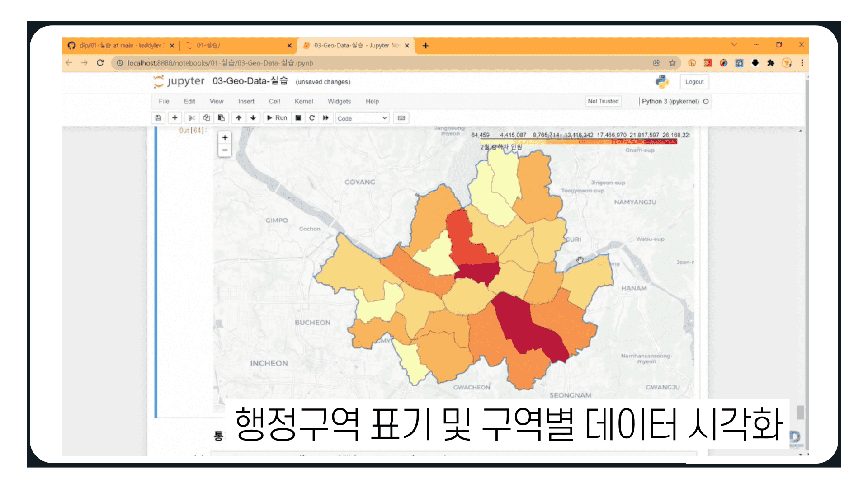The width and height of the screenshot is (868, 488).
Task: Restart the kernel with the circular arrow icon
Action: click(x=312, y=118)
